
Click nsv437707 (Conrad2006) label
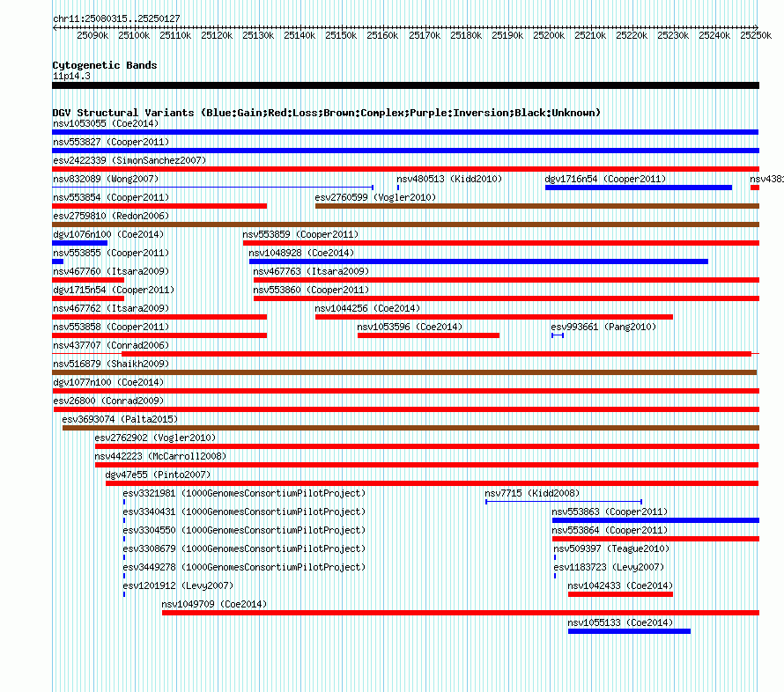(x=111, y=345)
